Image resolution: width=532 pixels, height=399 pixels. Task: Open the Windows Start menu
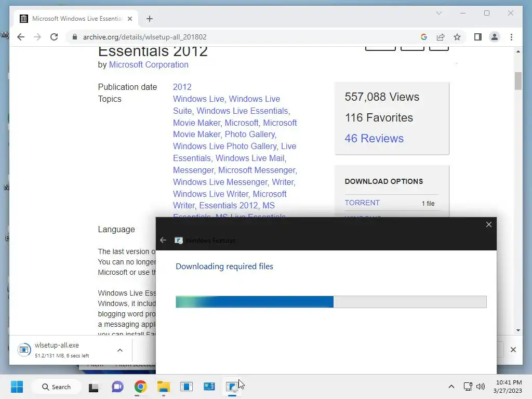point(17,387)
